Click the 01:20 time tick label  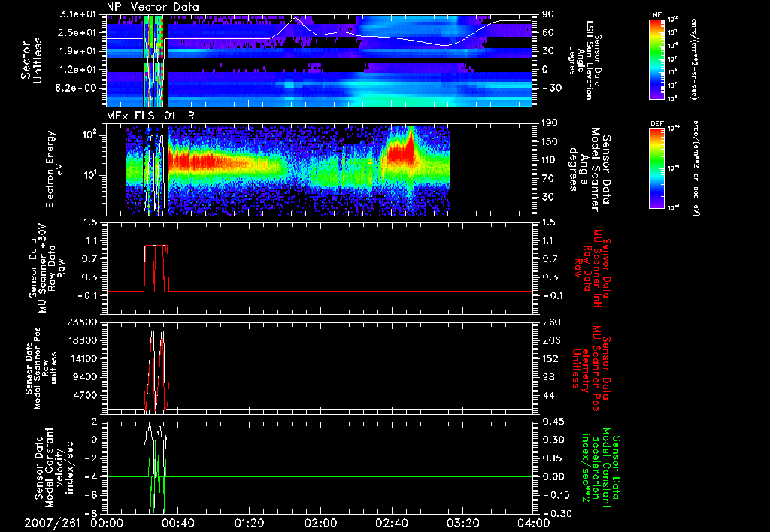249,523
